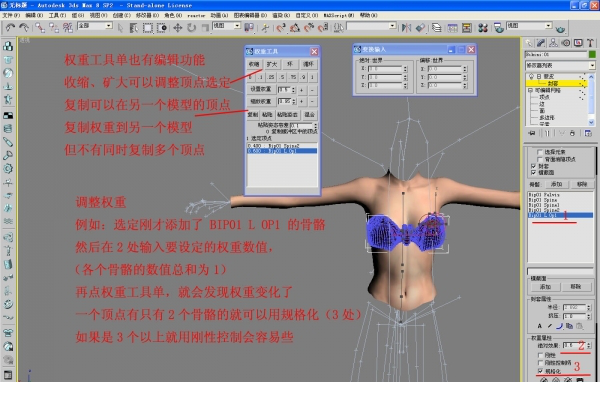Activate the Select and Rotate tool
Screen dimensions: 600x397
point(191,28)
